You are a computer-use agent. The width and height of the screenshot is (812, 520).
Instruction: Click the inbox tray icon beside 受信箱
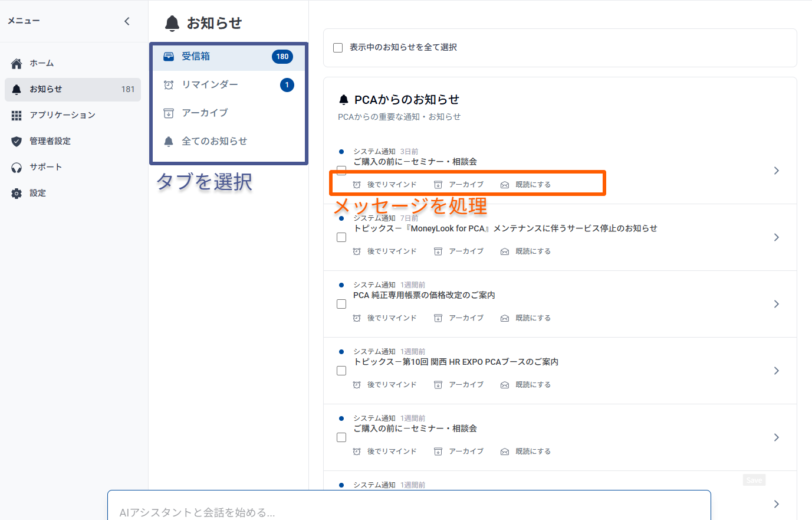pos(169,57)
